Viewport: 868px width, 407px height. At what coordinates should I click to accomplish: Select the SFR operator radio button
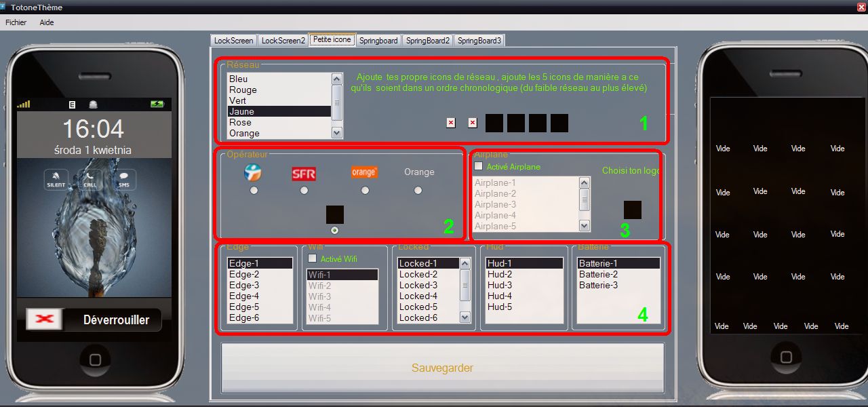click(x=304, y=191)
